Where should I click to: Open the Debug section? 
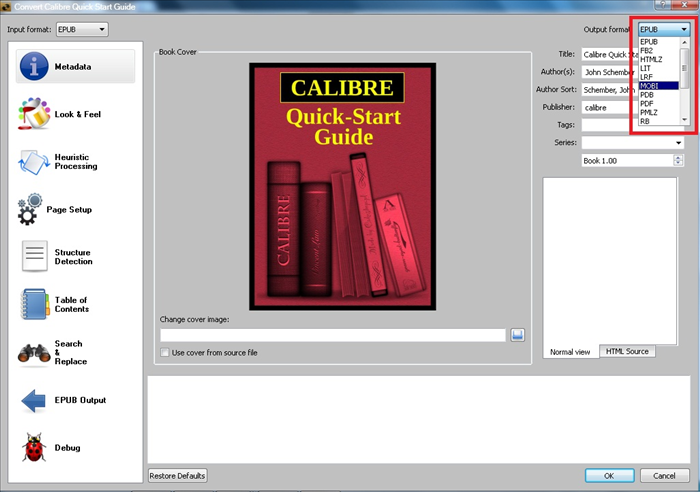[51, 447]
